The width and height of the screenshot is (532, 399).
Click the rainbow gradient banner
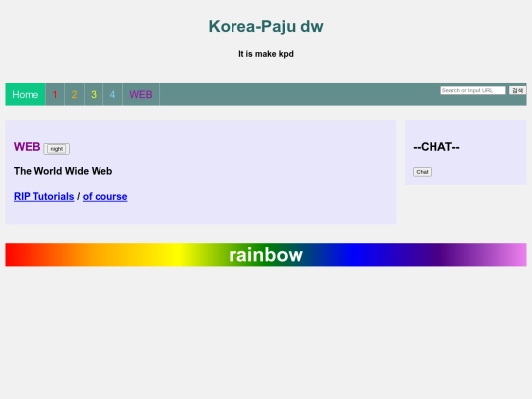[266, 255]
